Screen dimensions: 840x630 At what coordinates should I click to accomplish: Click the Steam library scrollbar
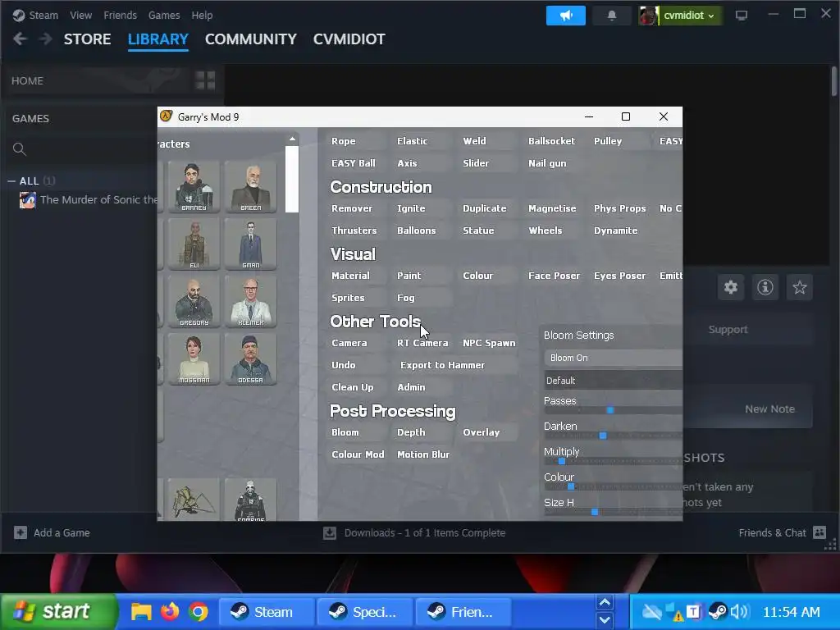[834, 81]
